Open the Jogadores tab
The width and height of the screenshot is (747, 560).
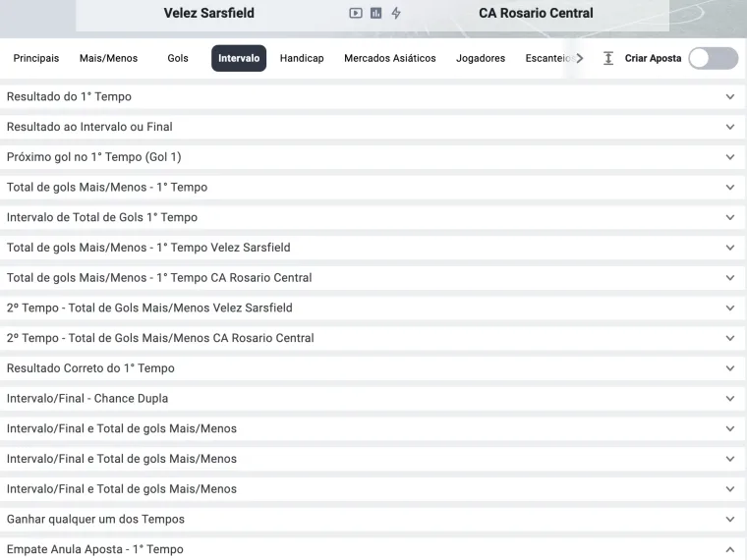point(481,58)
